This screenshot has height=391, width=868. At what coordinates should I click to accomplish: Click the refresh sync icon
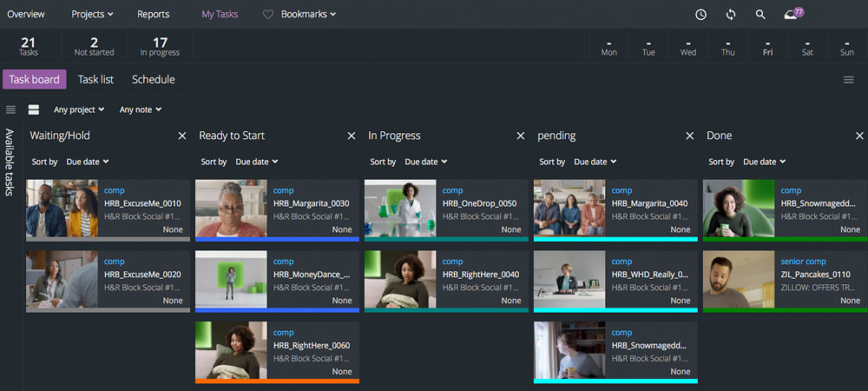(x=731, y=15)
